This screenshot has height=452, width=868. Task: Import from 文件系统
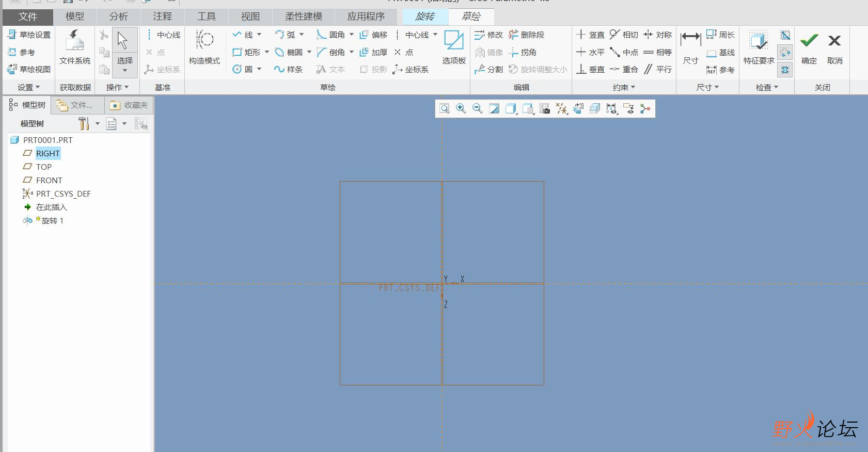point(75,47)
